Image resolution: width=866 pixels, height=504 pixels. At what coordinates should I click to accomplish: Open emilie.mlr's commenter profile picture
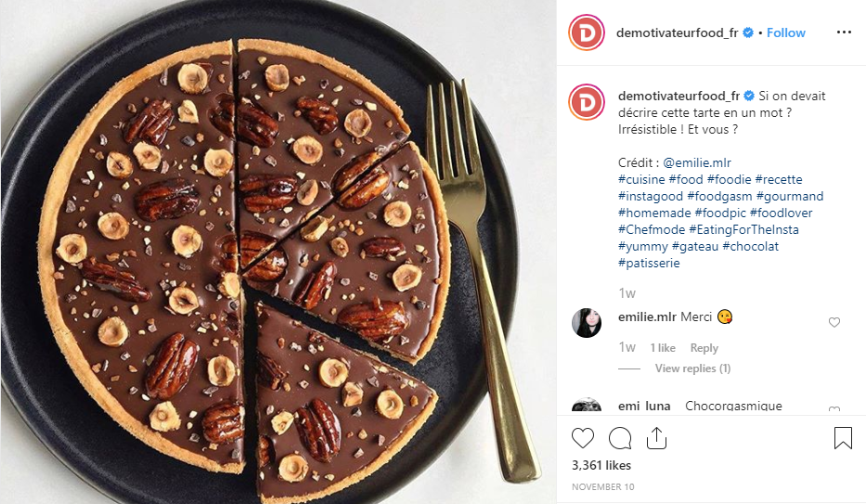click(587, 322)
